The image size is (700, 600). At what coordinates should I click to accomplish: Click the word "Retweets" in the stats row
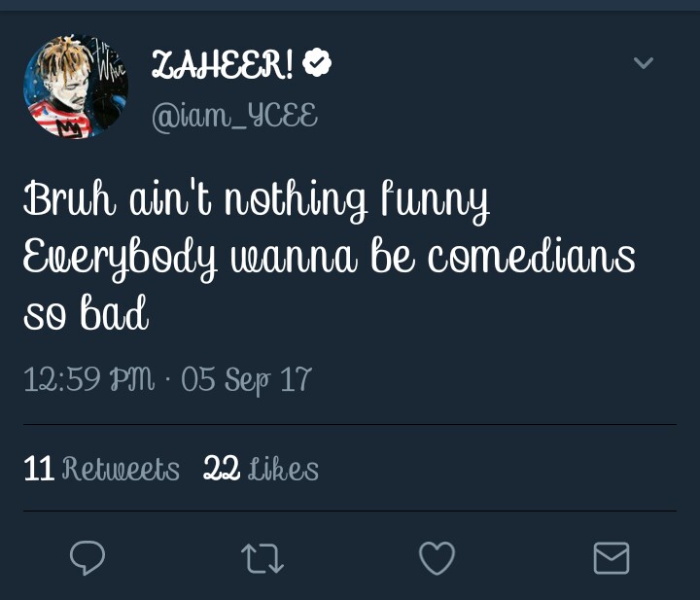click(121, 470)
